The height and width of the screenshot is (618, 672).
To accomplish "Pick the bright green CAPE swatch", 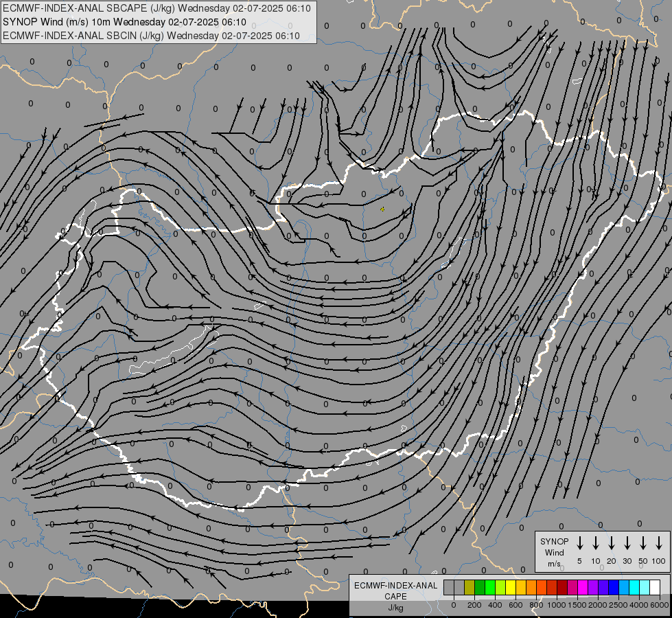I will point(490,587).
